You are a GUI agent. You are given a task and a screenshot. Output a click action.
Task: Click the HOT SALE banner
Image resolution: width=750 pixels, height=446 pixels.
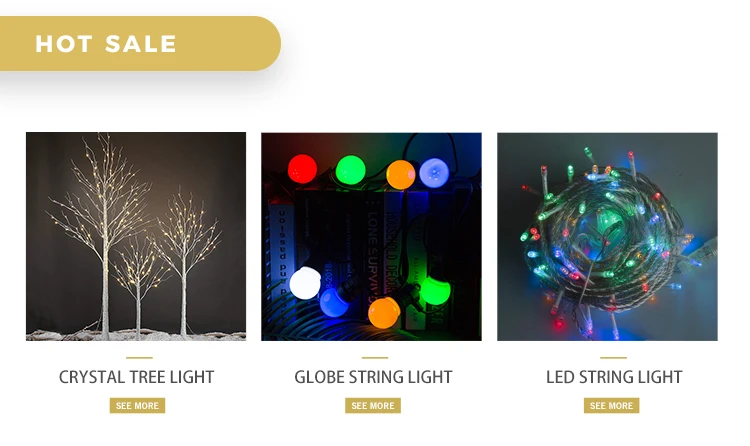click(140, 44)
